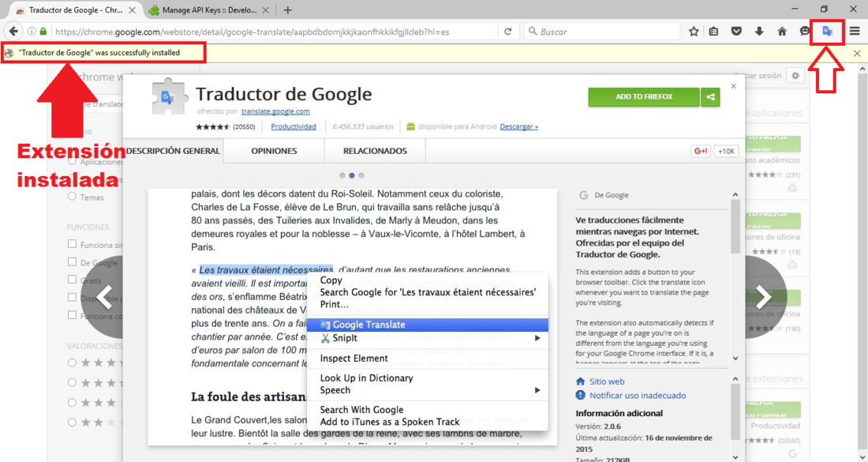Open the OPINIONES tab
This screenshot has width=868, height=462.
click(x=274, y=151)
